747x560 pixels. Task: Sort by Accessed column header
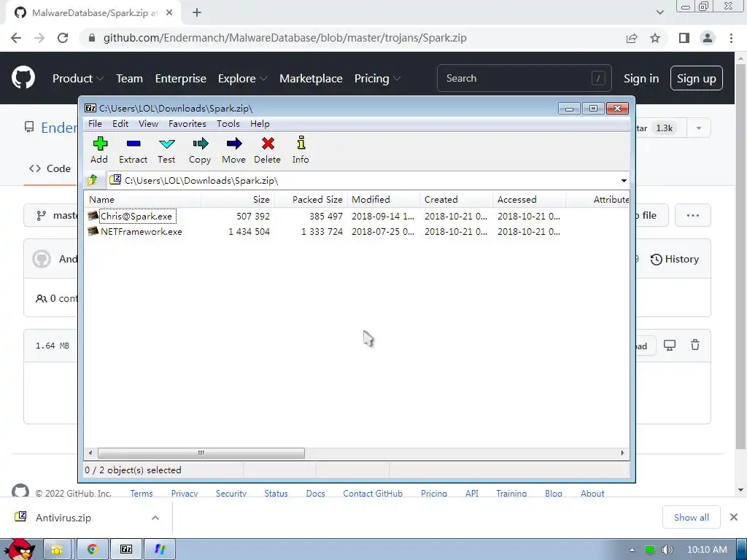(530, 200)
